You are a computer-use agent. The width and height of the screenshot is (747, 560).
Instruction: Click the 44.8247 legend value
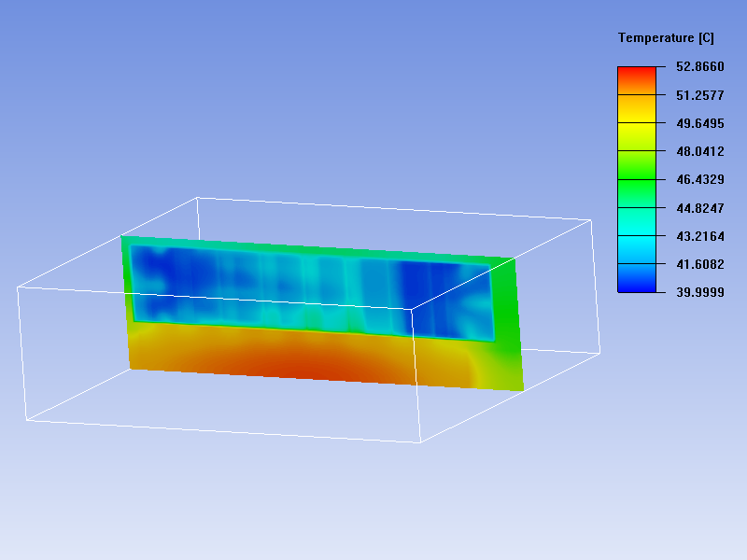(699, 208)
